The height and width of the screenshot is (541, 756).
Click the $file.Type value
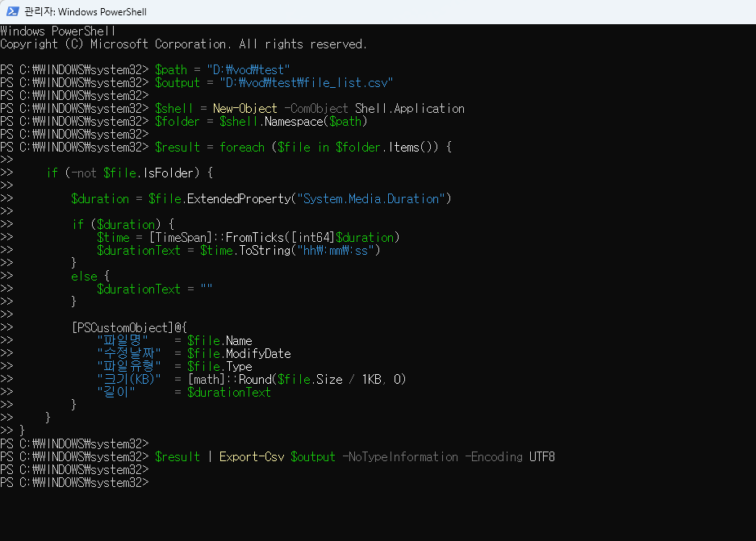point(219,367)
